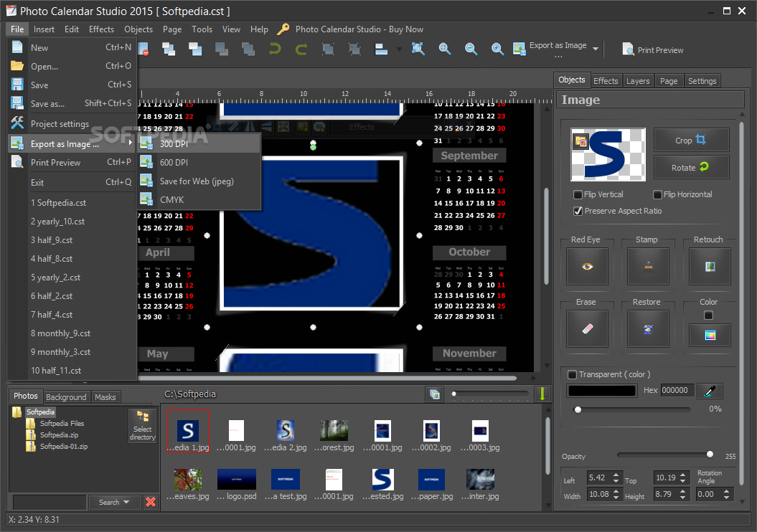Click the thumbnail size slider handle
Screen dimensions: 757x532
click(x=453, y=394)
